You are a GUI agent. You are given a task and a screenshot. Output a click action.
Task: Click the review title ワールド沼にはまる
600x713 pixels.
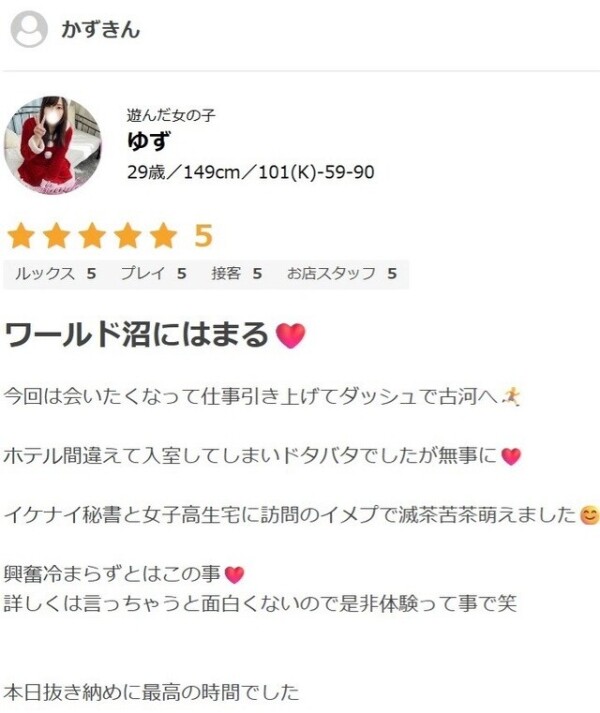pyautogui.click(x=136, y=335)
